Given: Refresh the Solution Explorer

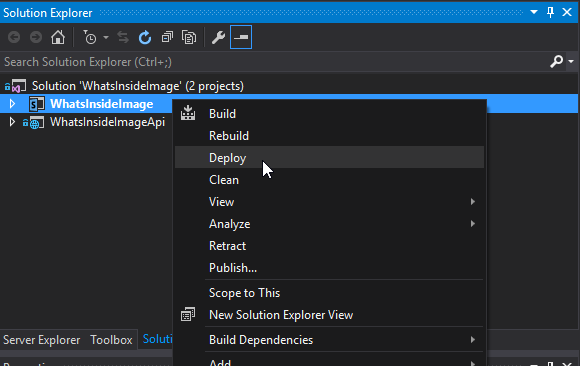Looking at the screenshot, I should tap(145, 37).
